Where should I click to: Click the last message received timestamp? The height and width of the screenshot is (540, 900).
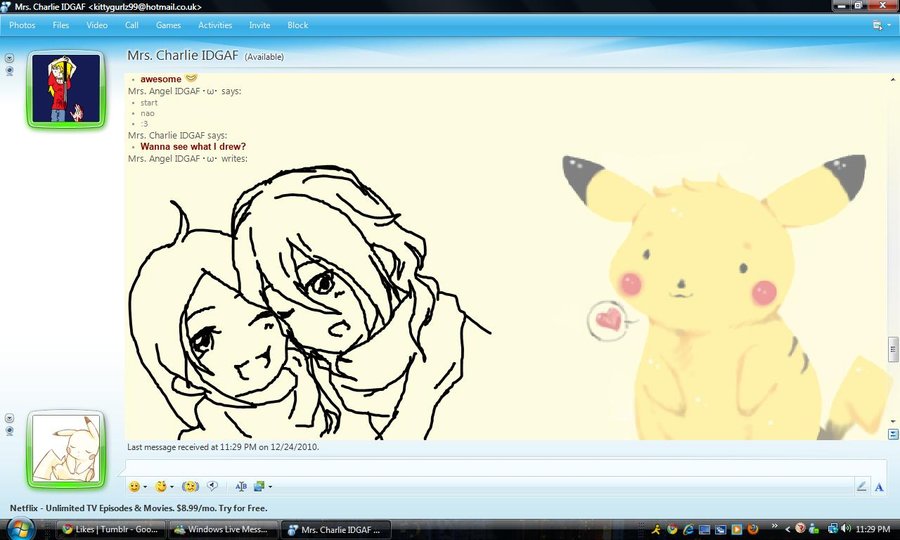point(223,447)
